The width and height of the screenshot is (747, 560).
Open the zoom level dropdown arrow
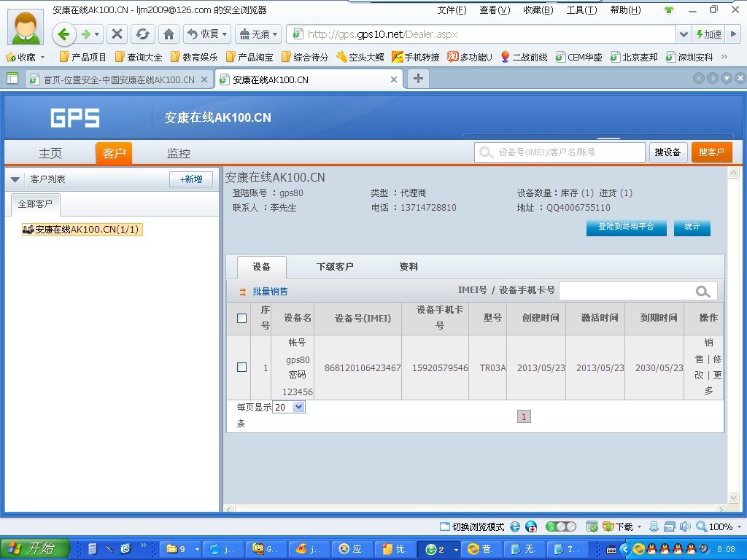[739, 526]
